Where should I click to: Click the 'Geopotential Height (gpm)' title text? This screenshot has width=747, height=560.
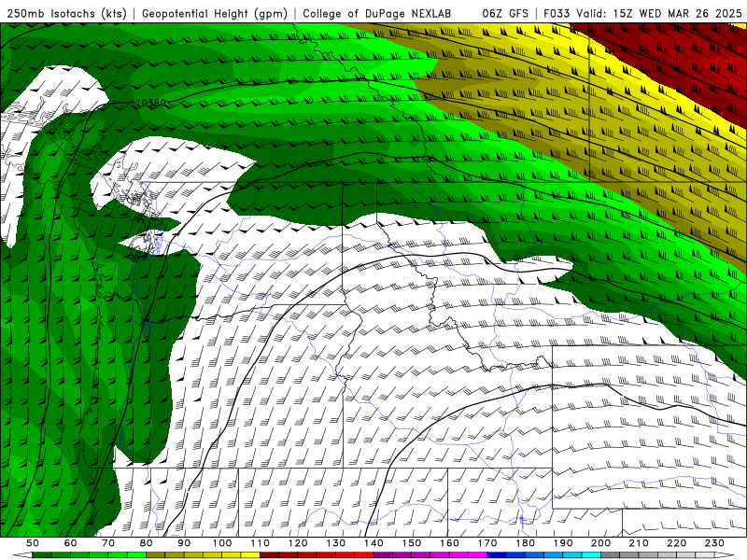(215, 13)
